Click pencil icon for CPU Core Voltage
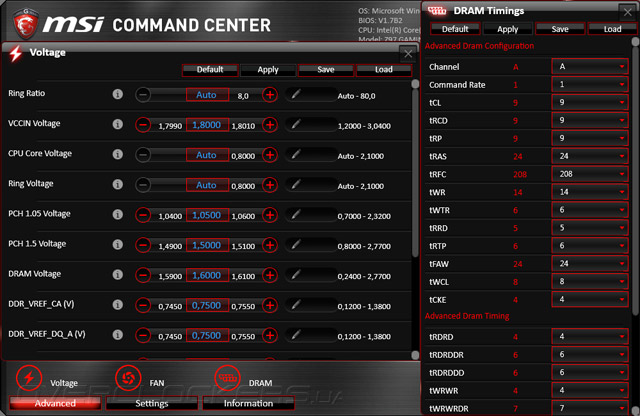This screenshot has width=640, height=416. click(x=296, y=154)
